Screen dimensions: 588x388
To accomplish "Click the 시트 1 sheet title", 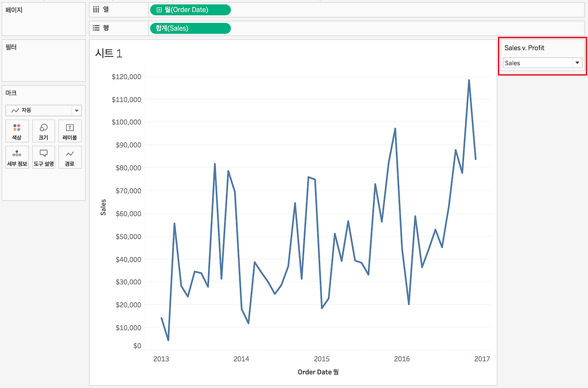I will click(x=109, y=53).
